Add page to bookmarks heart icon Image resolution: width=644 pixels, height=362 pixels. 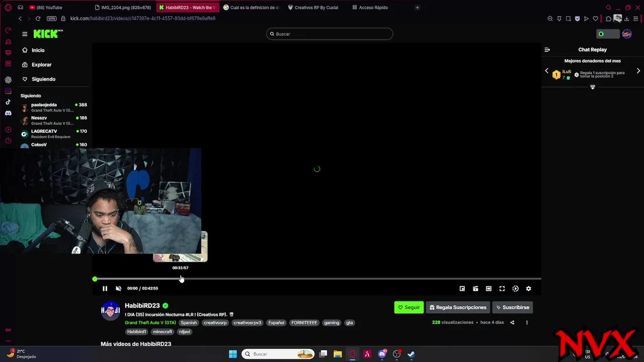[x=595, y=19]
